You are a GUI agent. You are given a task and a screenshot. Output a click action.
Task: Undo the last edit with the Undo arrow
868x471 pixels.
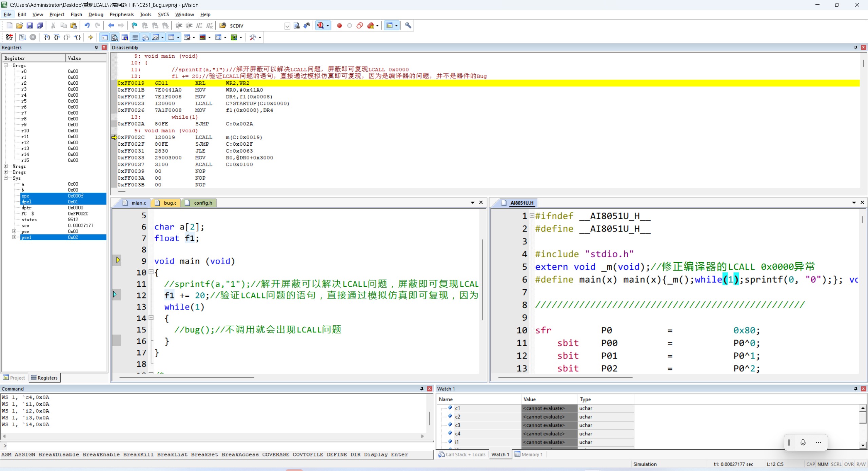click(87, 25)
